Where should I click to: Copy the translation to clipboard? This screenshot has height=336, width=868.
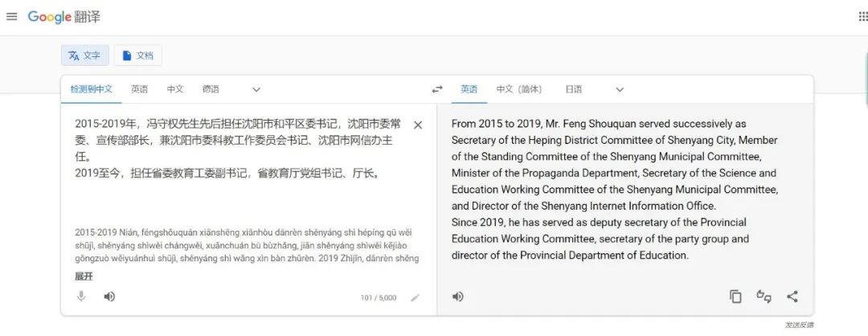735,297
